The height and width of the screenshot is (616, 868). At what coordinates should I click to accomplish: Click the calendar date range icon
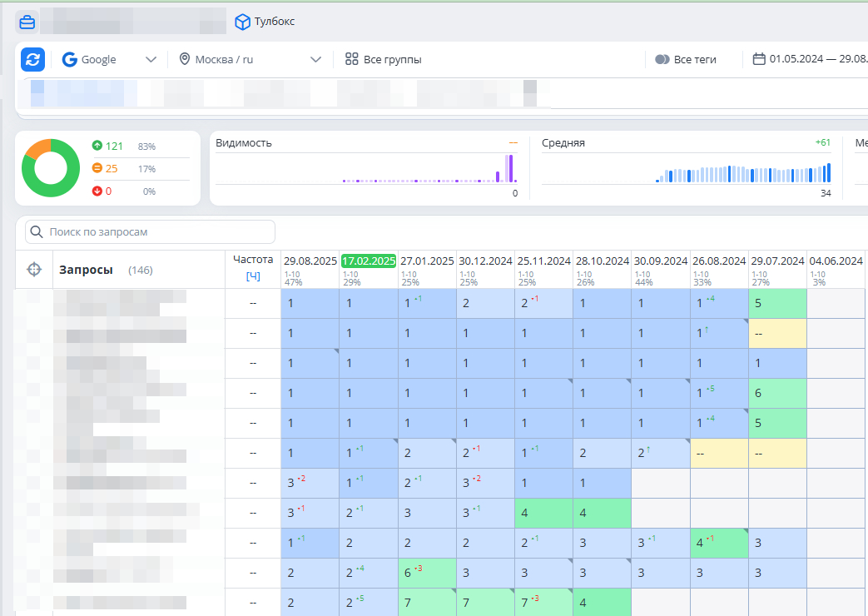759,59
